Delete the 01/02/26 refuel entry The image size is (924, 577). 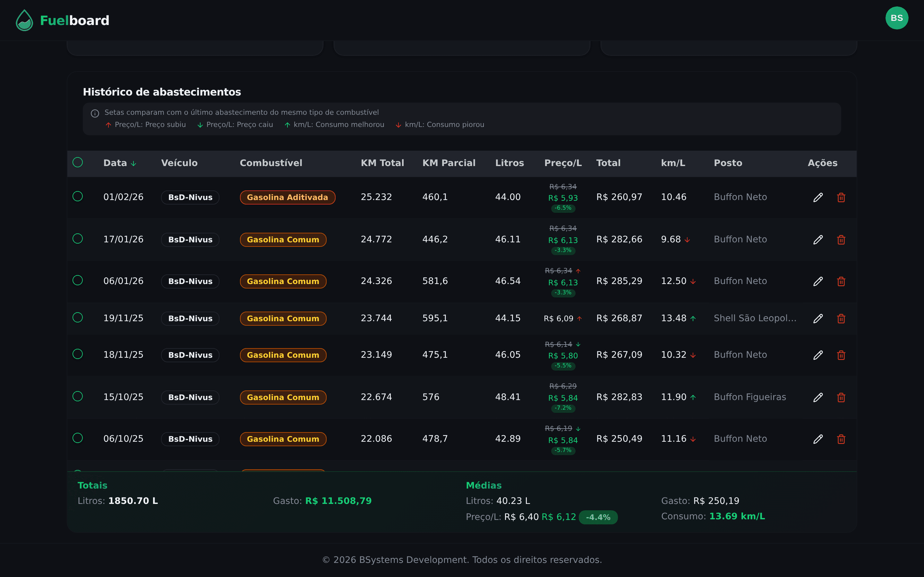tap(841, 197)
